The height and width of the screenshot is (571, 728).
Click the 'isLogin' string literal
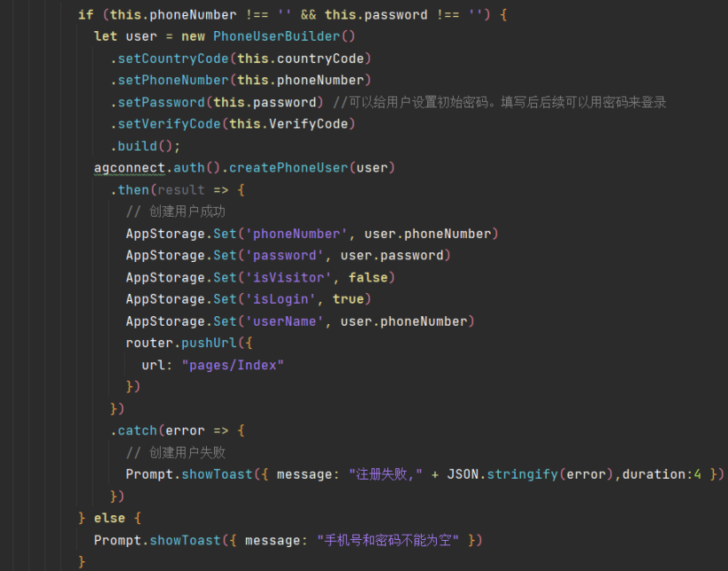pos(280,299)
